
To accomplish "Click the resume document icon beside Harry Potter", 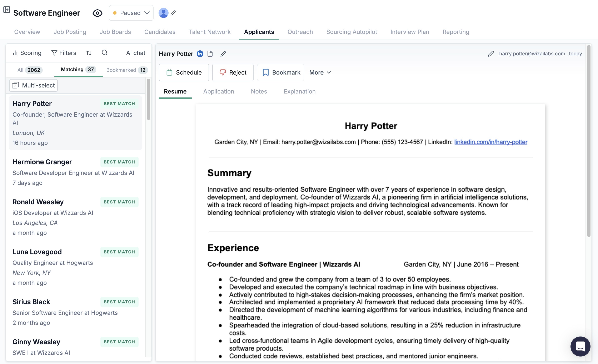I will (210, 54).
